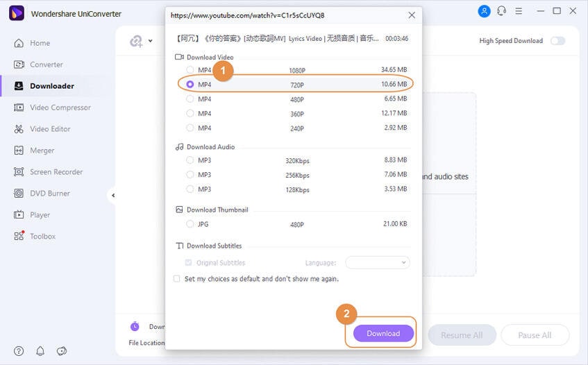Go to Video Compressor menu item
Image resolution: width=588 pixels, height=365 pixels.
(x=60, y=108)
